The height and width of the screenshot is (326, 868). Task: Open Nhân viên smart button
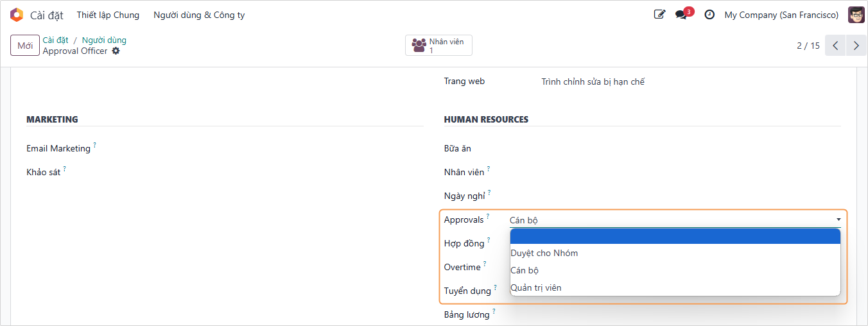(438, 45)
